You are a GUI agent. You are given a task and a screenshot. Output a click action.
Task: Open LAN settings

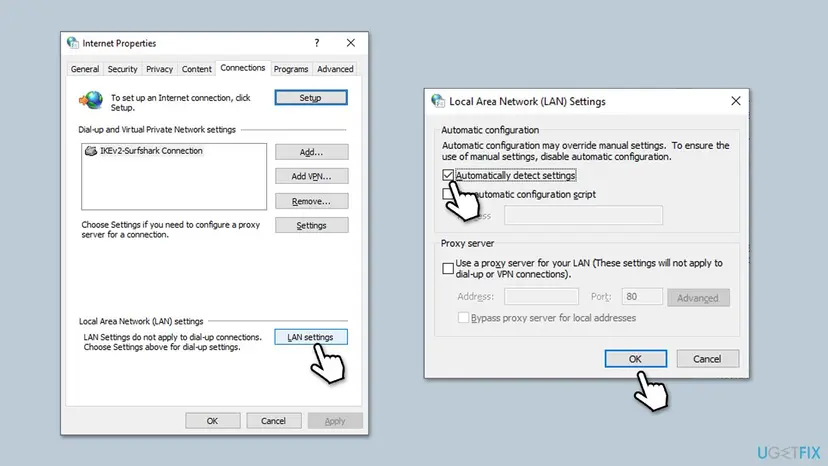311,337
